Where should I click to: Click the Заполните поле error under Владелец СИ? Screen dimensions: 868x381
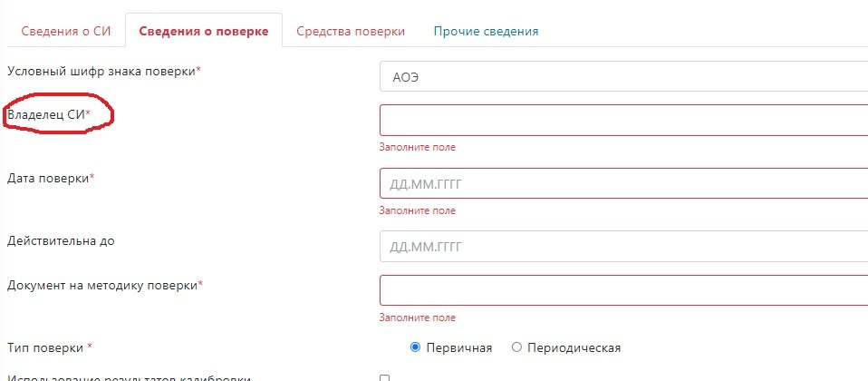418,147
